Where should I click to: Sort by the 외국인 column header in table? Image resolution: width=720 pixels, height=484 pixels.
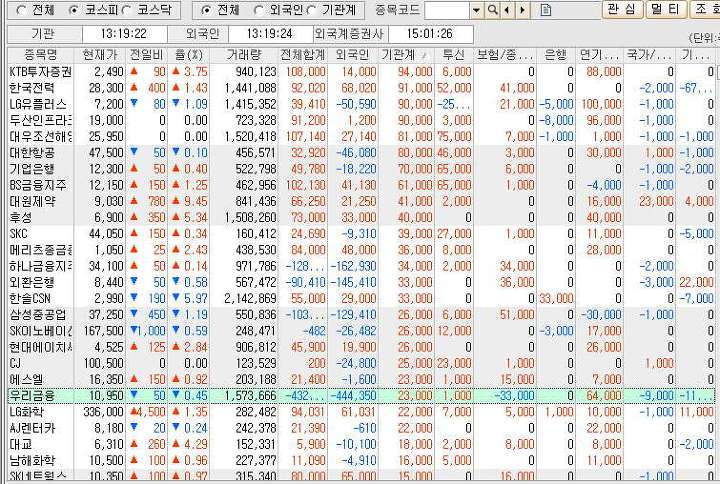click(x=353, y=55)
